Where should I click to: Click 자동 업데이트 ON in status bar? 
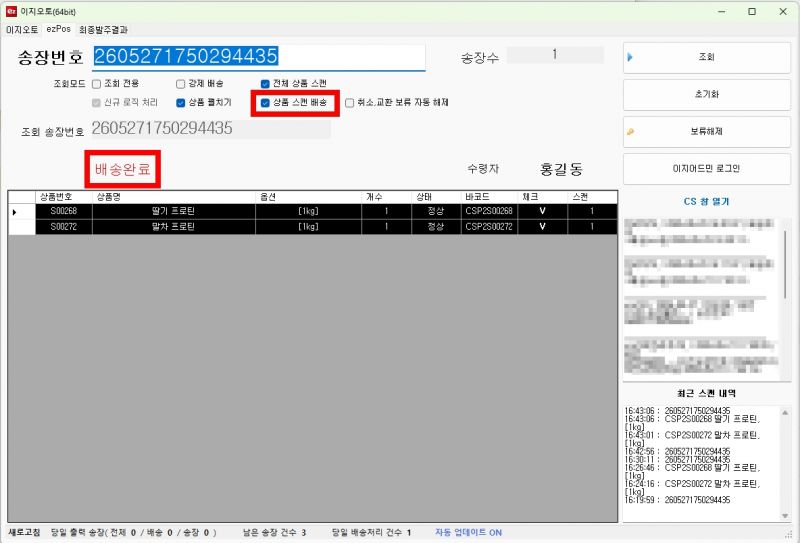click(x=468, y=532)
